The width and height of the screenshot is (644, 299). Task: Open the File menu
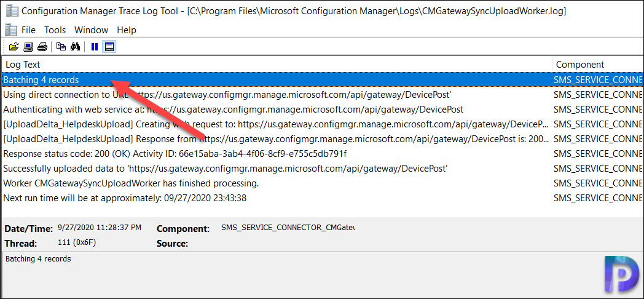coord(28,30)
